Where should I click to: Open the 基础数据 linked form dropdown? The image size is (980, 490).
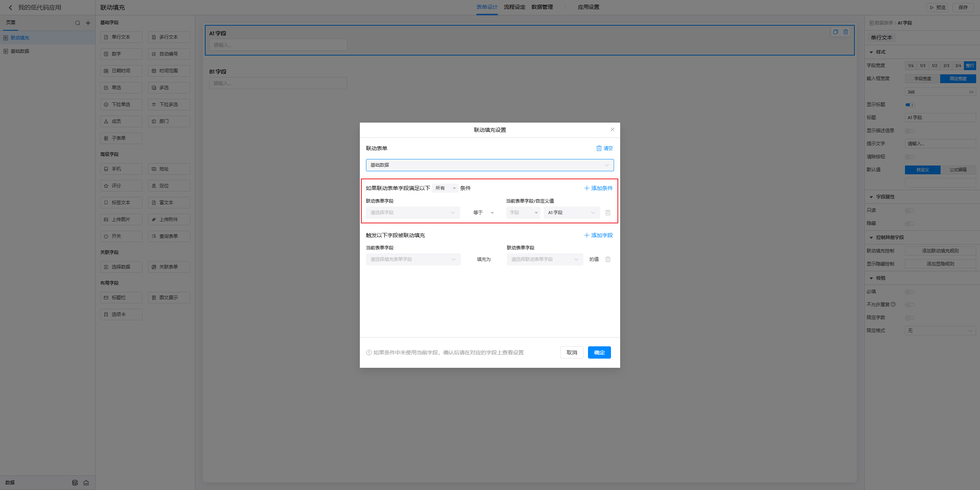(x=490, y=165)
